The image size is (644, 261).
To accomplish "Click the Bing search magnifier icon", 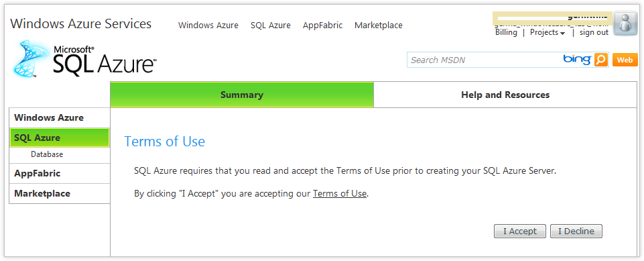I will (x=601, y=60).
